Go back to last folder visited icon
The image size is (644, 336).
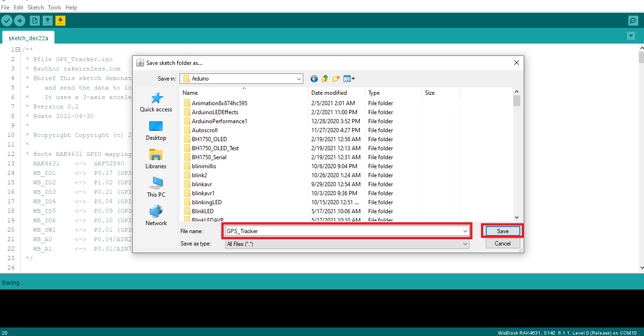(x=314, y=79)
